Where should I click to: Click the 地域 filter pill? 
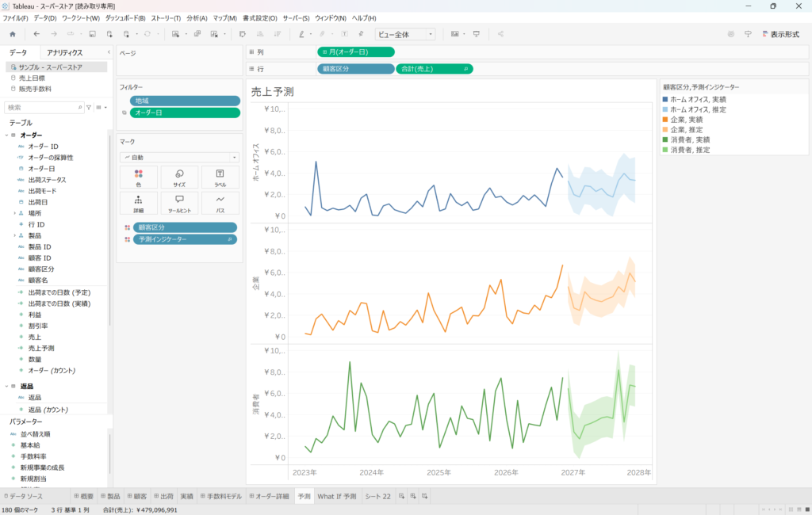pyautogui.click(x=186, y=101)
